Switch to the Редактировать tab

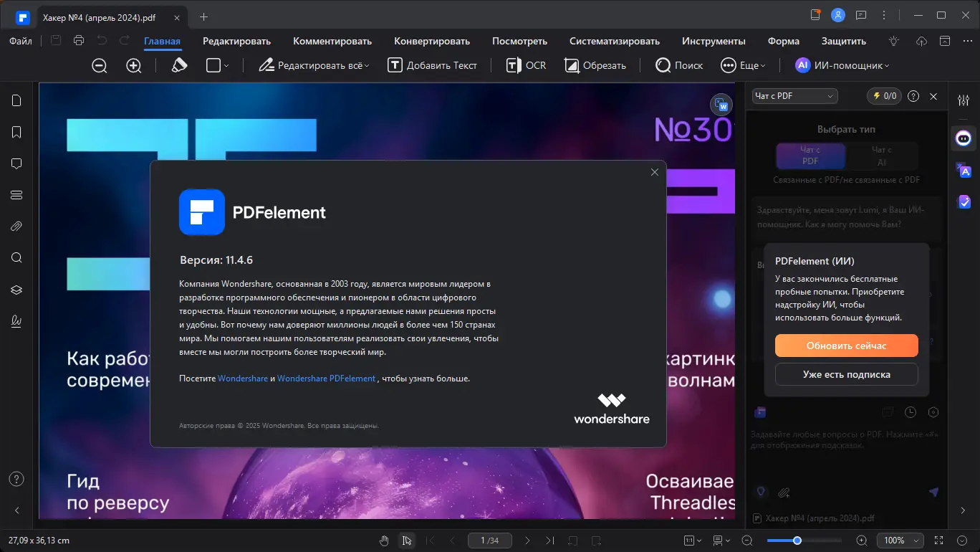click(236, 41)
